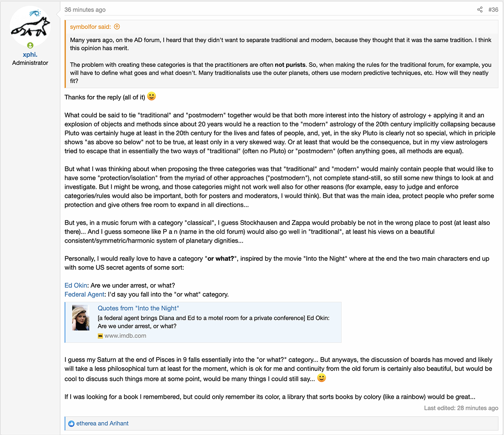Click the 'symbolfor said:' quote header
This screenshot has width=504, height=435.
point(90,27)
